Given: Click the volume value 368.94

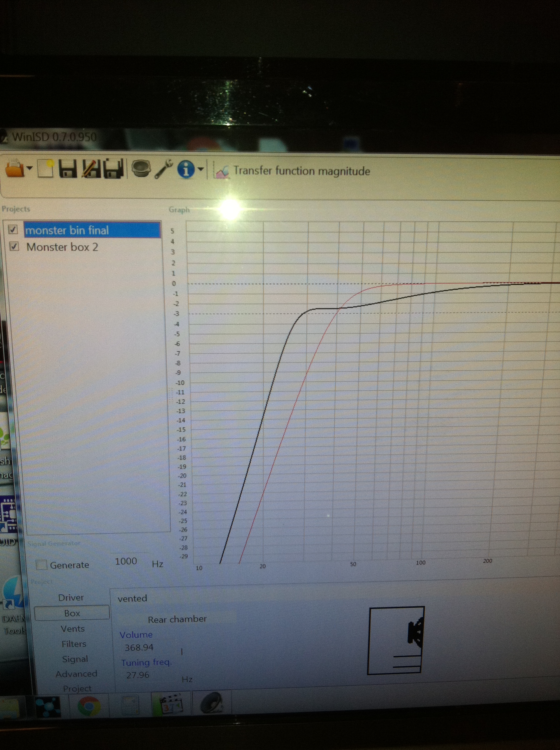Looking at the screenshot, I should pyautogui.click(x=139, y=648).
